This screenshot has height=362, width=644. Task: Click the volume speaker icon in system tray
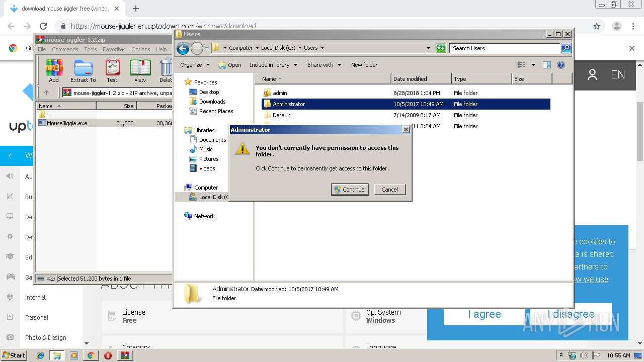point(584,355)
